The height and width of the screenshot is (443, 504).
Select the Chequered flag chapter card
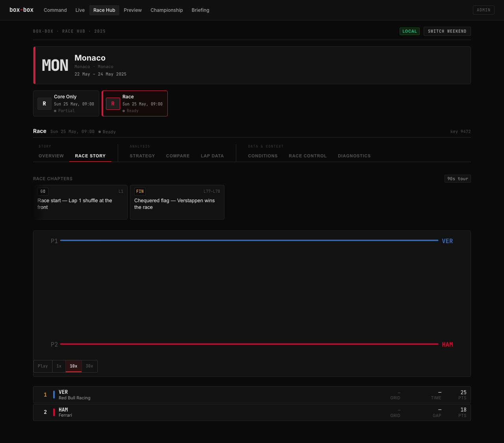(x=177, y=202)
